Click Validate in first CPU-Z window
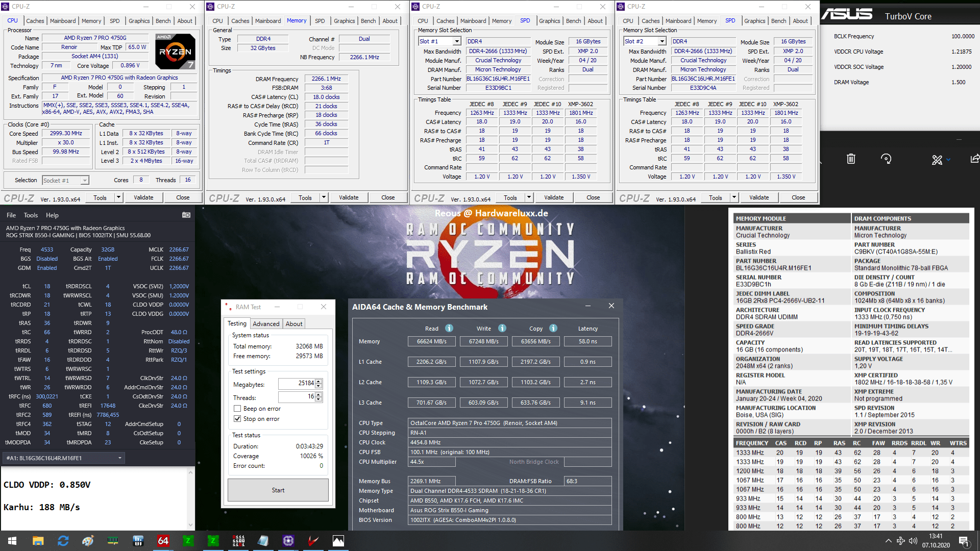This screenshot has height=551, width=980. [x=143, y=197]
